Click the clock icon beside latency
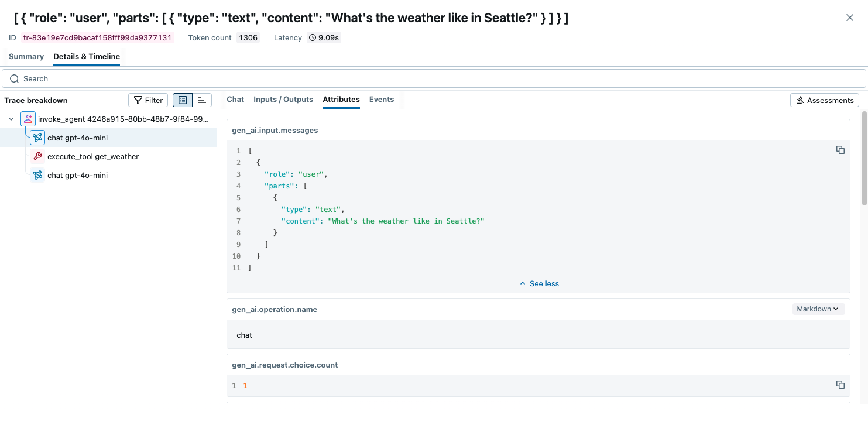The width and height of the screenshot is (868, 425). point(313,38)
